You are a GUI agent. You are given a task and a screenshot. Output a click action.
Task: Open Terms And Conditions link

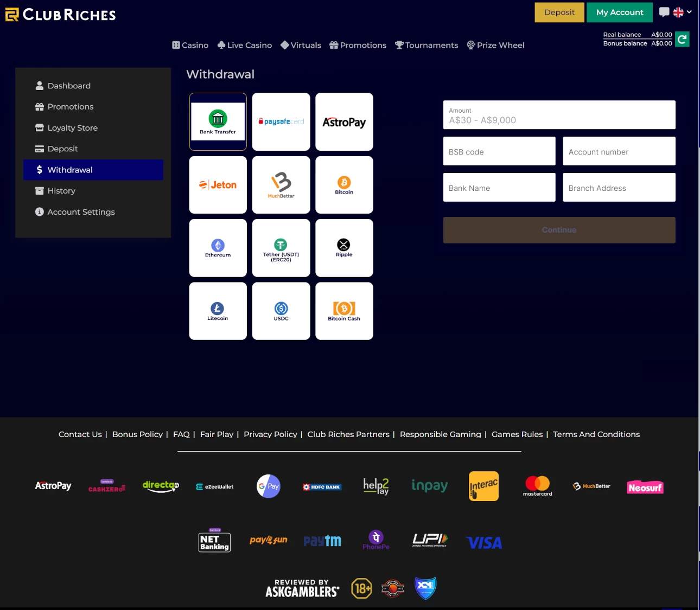(x=596, y=434)
